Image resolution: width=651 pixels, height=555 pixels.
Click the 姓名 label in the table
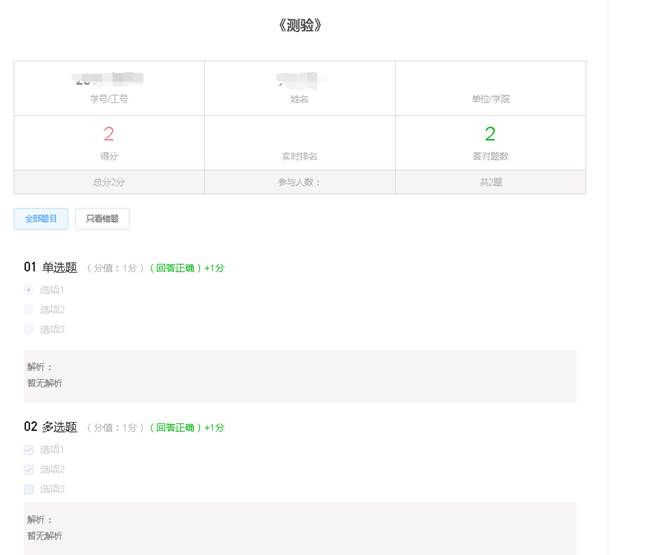click(x=299, y=99)
